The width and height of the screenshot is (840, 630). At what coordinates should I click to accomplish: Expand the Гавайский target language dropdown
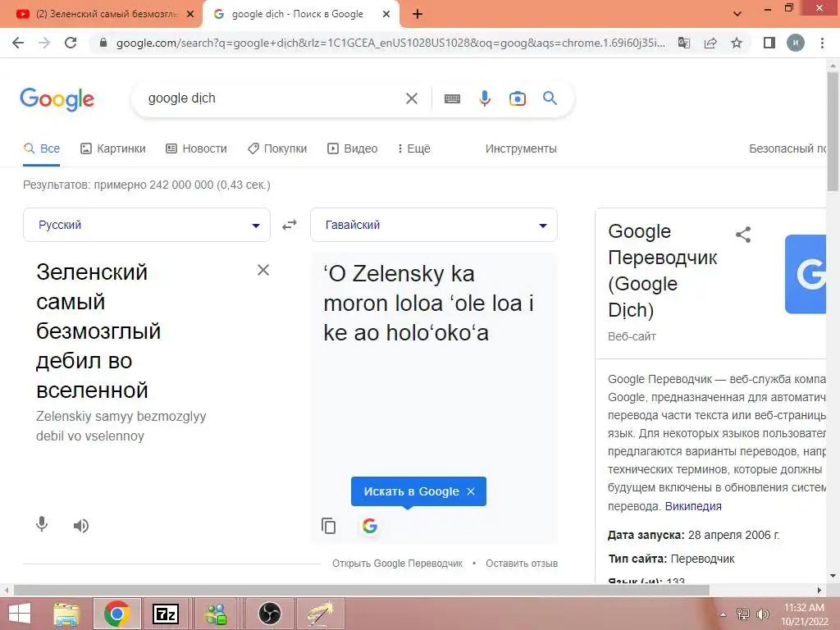(x=434, y=225)
